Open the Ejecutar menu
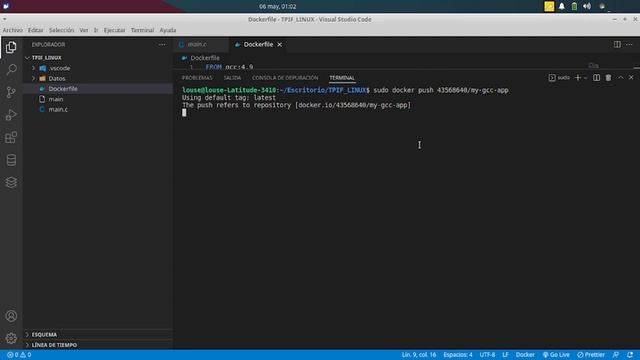Viewport: 640px width, 360px height. pyautogui.click(x=114, y=30)
